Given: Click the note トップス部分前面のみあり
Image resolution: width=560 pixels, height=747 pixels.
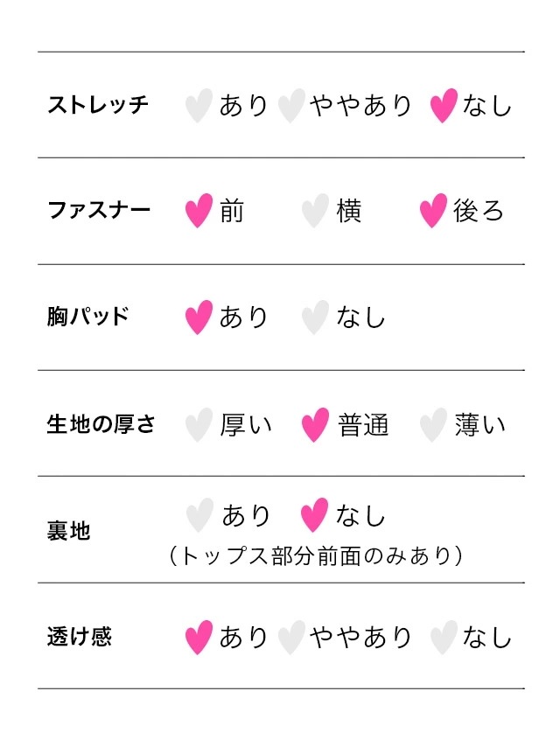Looking at the screenshot, I should pyautogui.click(x=316, y=555).
